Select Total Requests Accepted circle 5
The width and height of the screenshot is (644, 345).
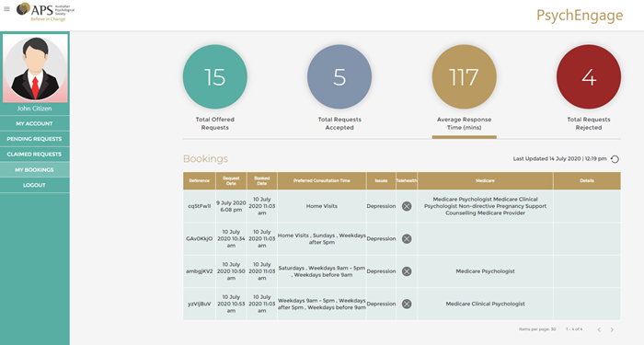(x=339, y=76)
